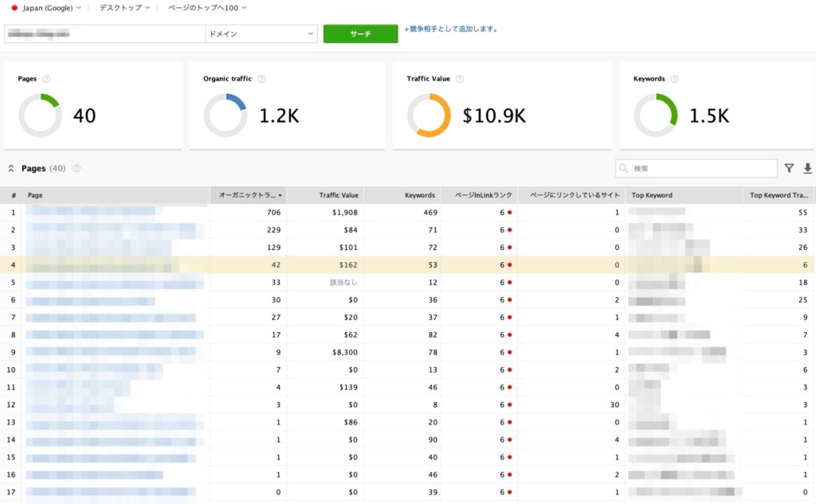This screenshot has width=816, height=504.
Task: Click the help icon beside Traffic Value card
Action: click(460, 79)
